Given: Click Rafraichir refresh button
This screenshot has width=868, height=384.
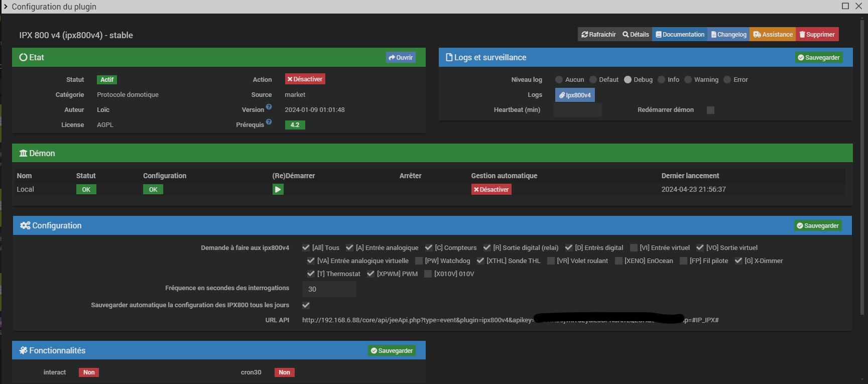Looking at the screenshot, I should 598,35.
